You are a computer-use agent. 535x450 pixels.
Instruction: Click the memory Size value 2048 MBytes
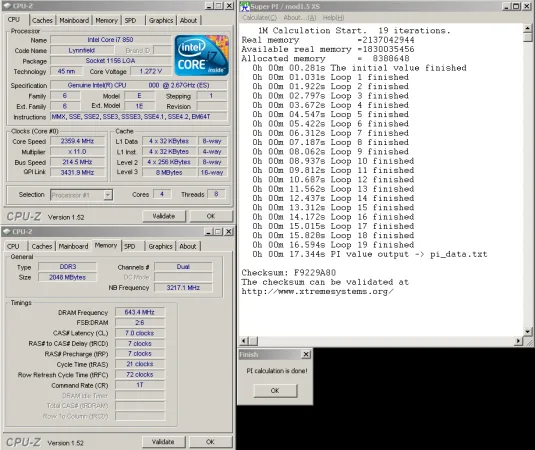[x=68, y=277]
